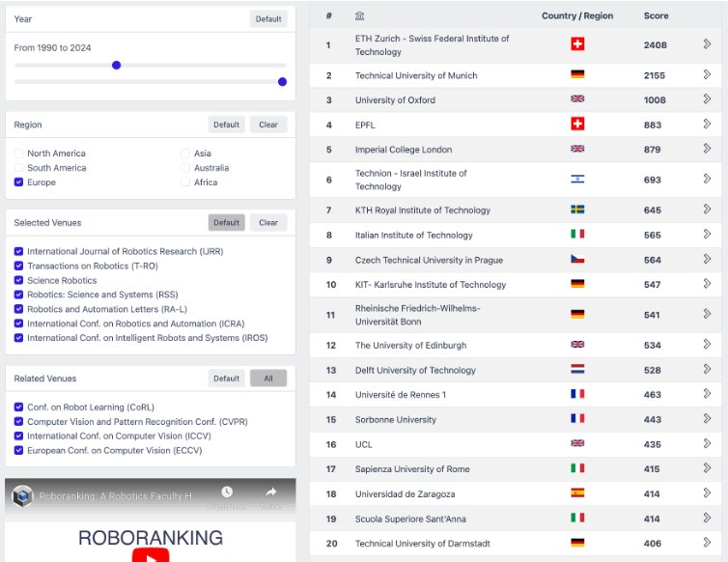
Task: Uncheck the Europe region checkbox
Action: [18, 183]
